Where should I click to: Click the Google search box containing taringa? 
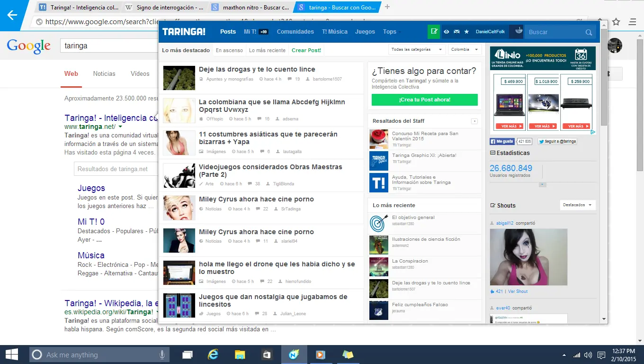(x=109, y=46)
